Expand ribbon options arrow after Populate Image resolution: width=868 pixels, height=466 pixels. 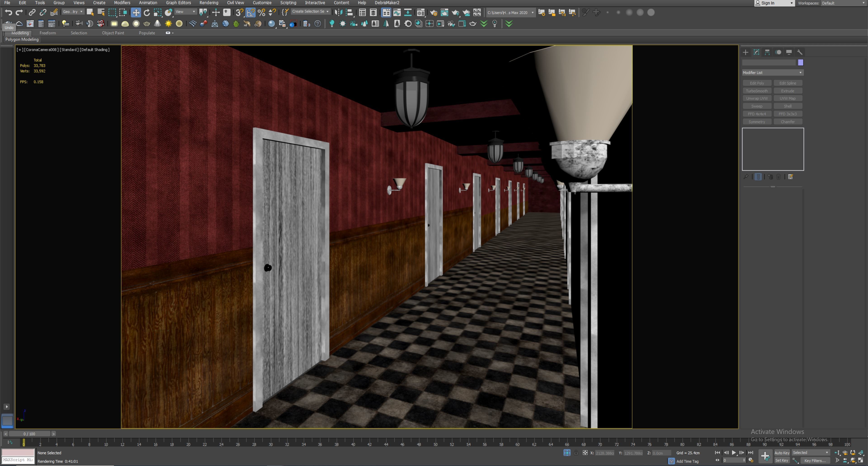click(x=172, y=33)
